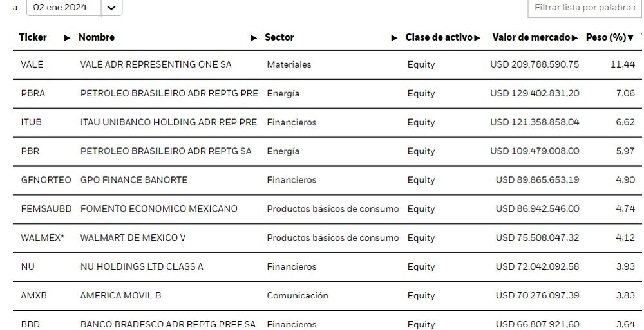Screen dimensions: 644x330
Task: Toggle Peso (%) descending sort arrow
Action: 630,38
